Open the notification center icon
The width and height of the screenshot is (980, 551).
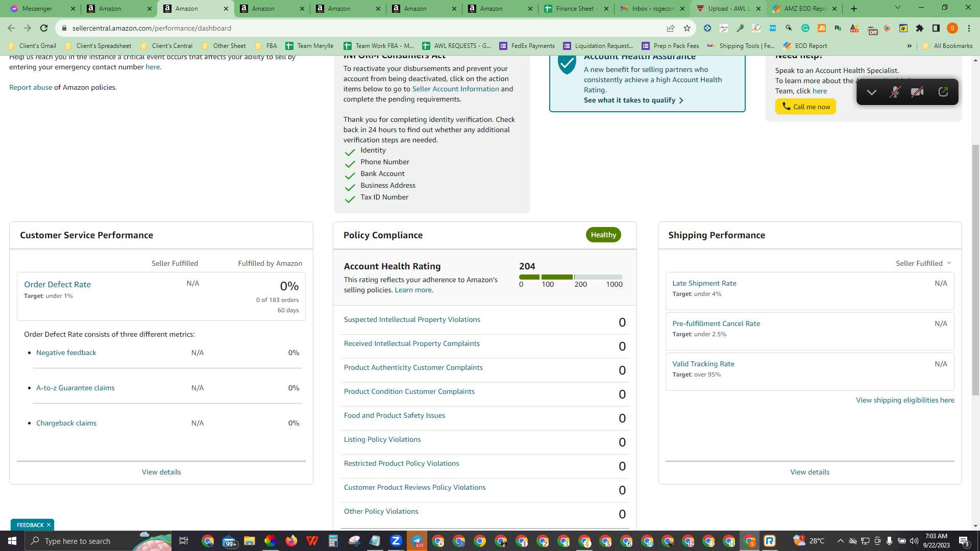coord(964,541)
